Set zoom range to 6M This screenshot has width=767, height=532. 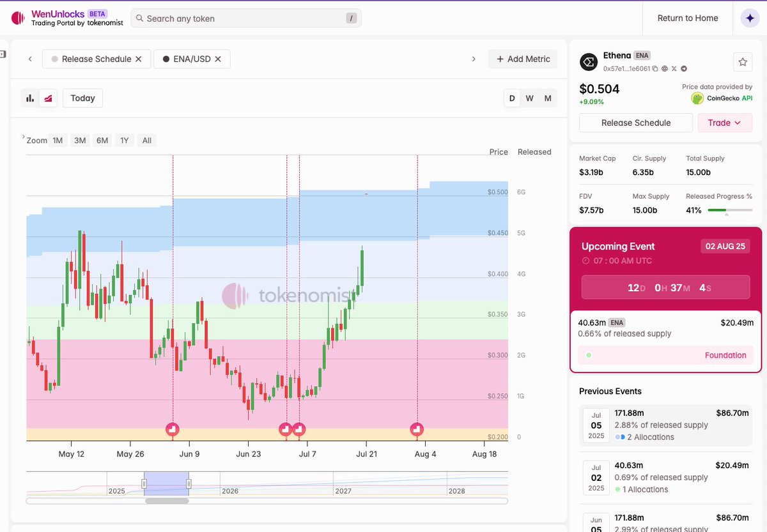point(102,141)
